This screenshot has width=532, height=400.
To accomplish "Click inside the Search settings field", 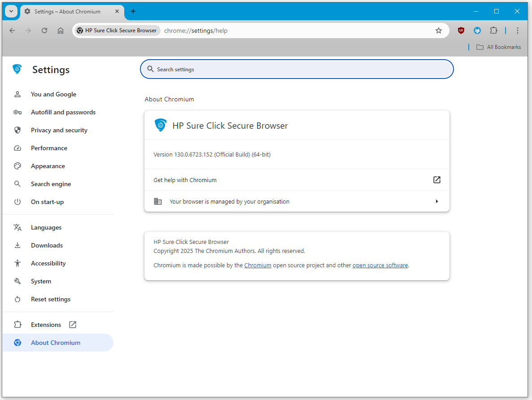I will point(297,69).
